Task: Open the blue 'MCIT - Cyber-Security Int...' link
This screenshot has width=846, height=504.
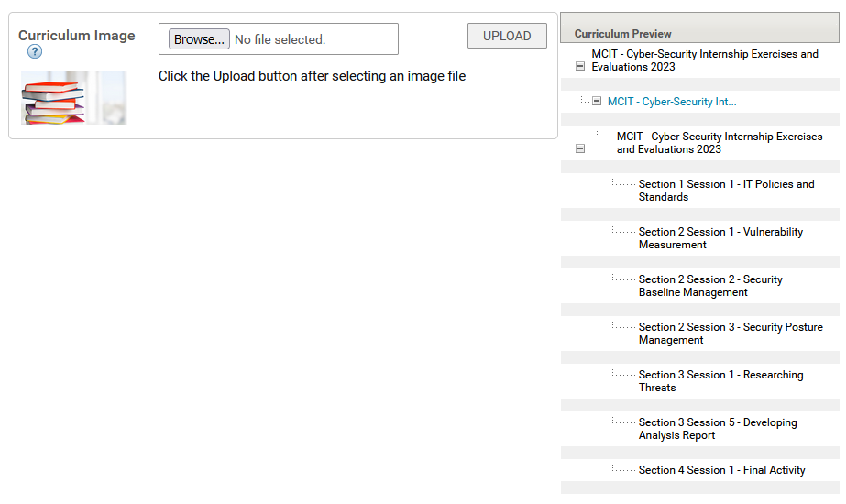Action: pos(672,102)
